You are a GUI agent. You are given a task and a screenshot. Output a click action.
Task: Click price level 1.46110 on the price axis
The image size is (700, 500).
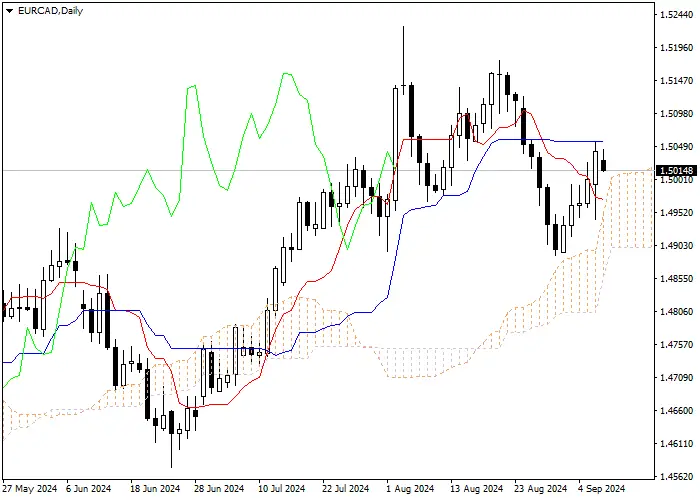tap(677, 444)
